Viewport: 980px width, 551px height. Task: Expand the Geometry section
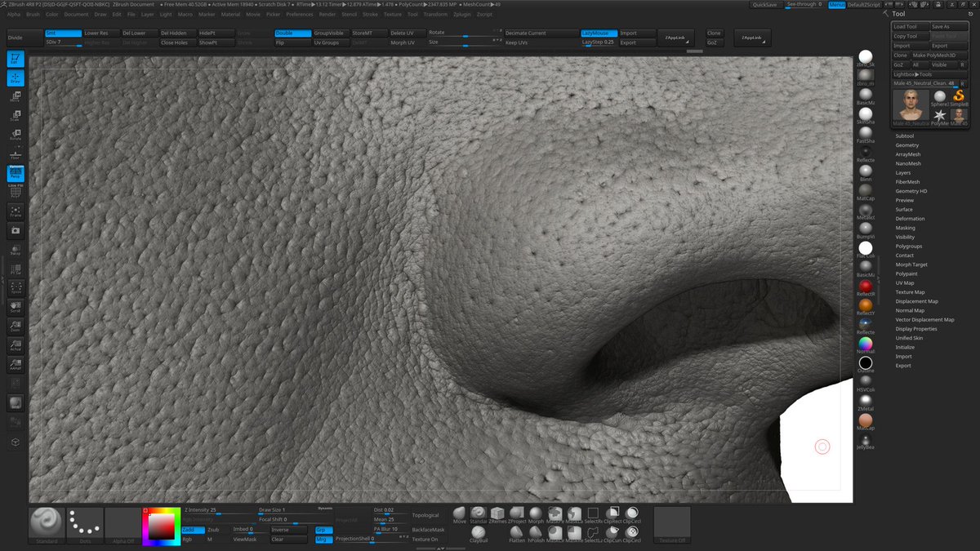(x=906, y=145)
